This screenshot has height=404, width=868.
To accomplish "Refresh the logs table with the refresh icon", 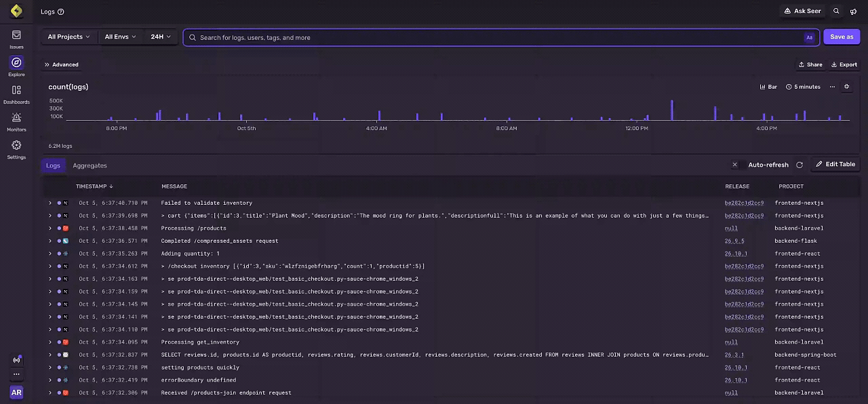I will pyautogui.click(x=800, y=165).
